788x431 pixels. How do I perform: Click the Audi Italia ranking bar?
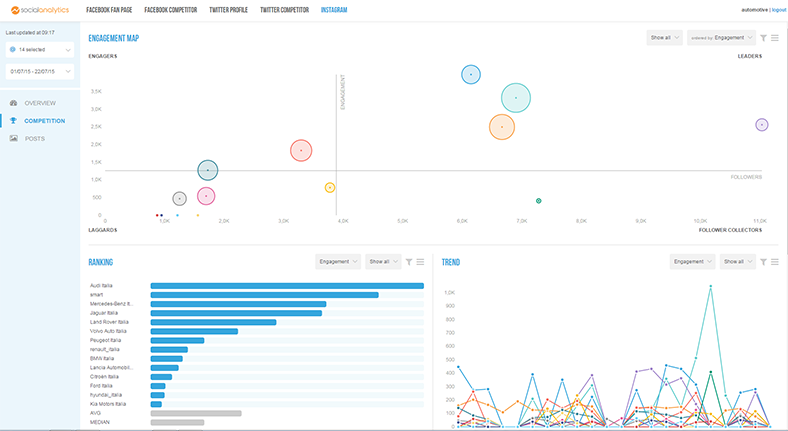(287, 286)
